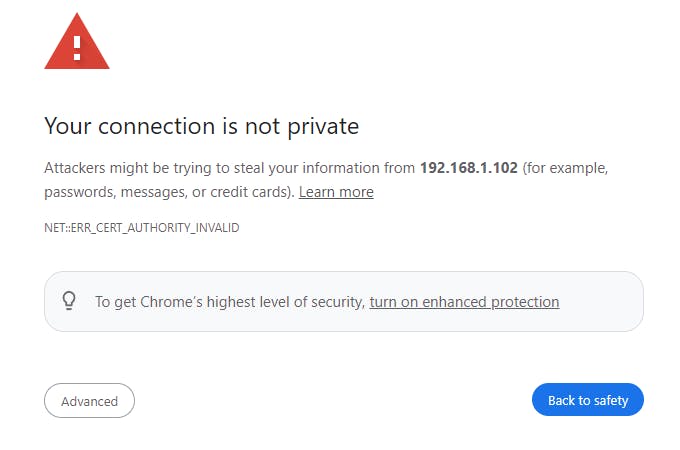680x450 pixels.
Task: Click the word private in the heading
Action: pyautogui.click(x=324, y=127)
